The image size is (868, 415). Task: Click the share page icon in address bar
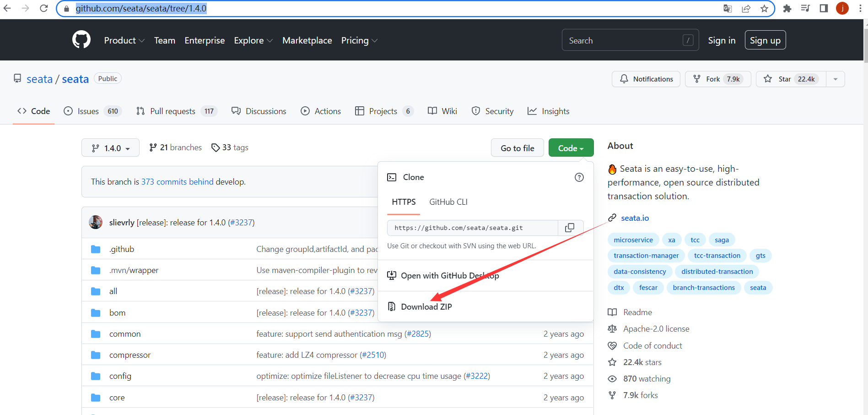[x=746, y=8]
